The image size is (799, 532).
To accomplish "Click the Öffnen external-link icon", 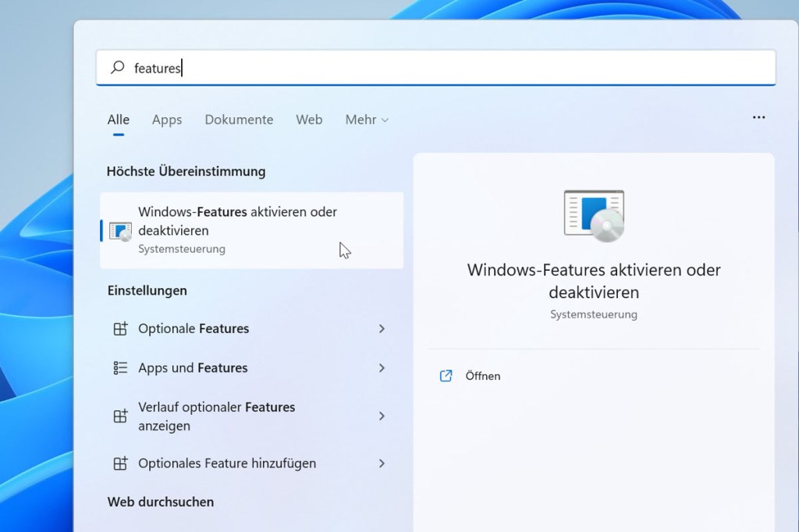I will (x=446, y=376).
